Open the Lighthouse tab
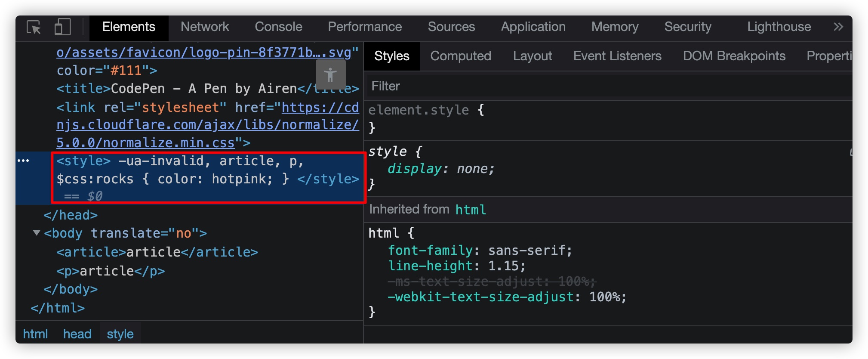The height and width of the screenshot is (359, 868). coord(779,27)
